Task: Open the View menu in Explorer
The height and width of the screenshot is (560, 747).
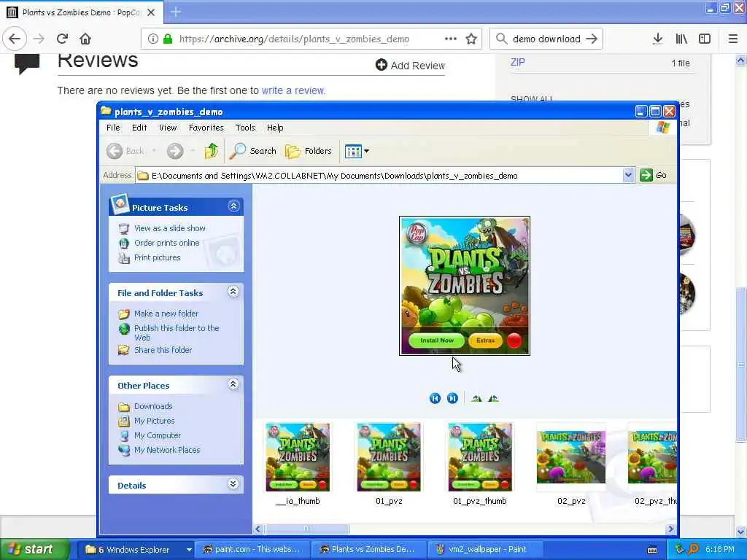Action: (x=168, y=128)
